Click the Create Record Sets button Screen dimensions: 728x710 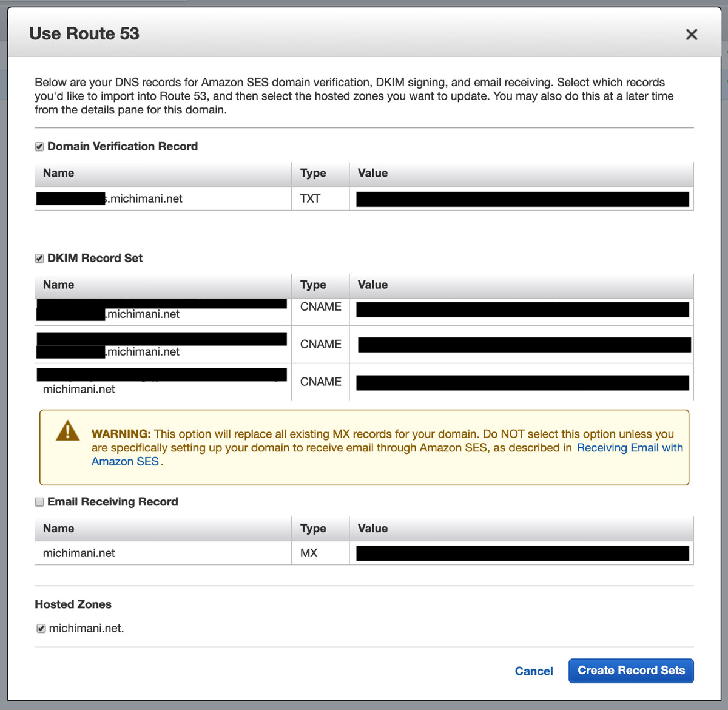(630, 671)
